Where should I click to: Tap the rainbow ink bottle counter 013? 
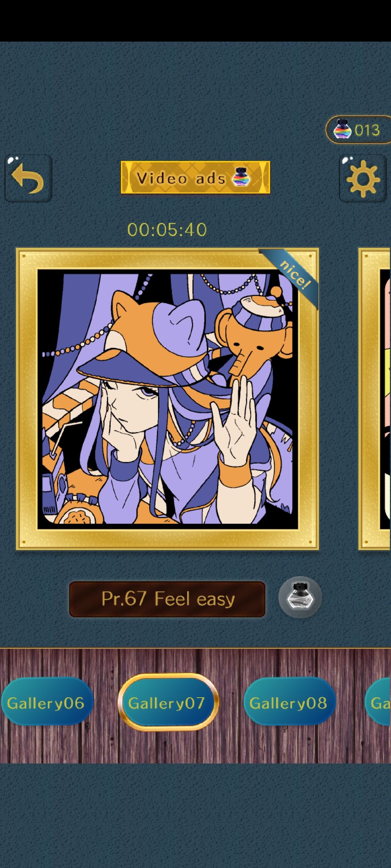point(358,130)
